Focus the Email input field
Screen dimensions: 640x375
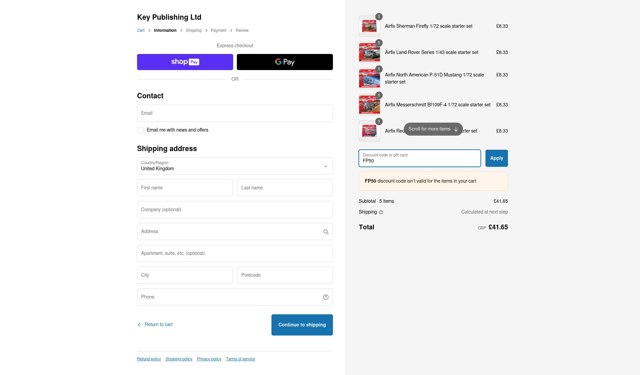[235, 113]
